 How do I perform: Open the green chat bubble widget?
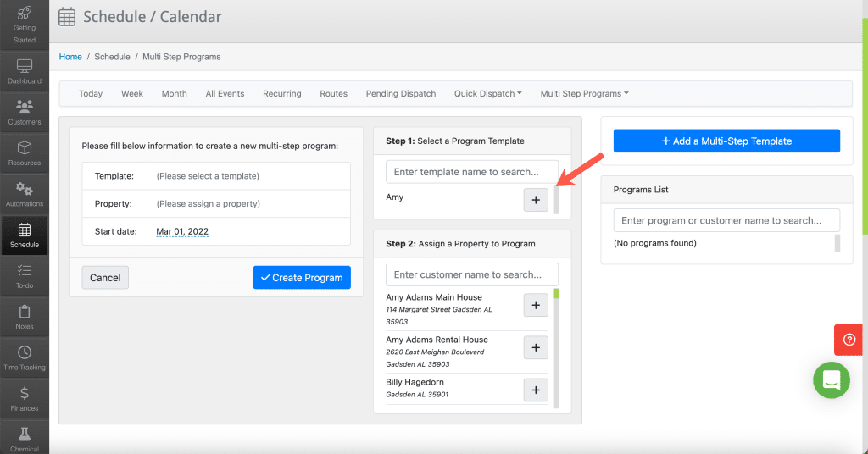click(x=832, y=380)
